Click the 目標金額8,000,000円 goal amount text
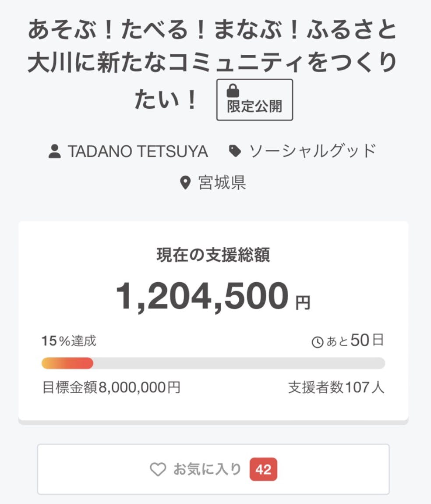This screenshot has width=431, height=504. [111, 387]
